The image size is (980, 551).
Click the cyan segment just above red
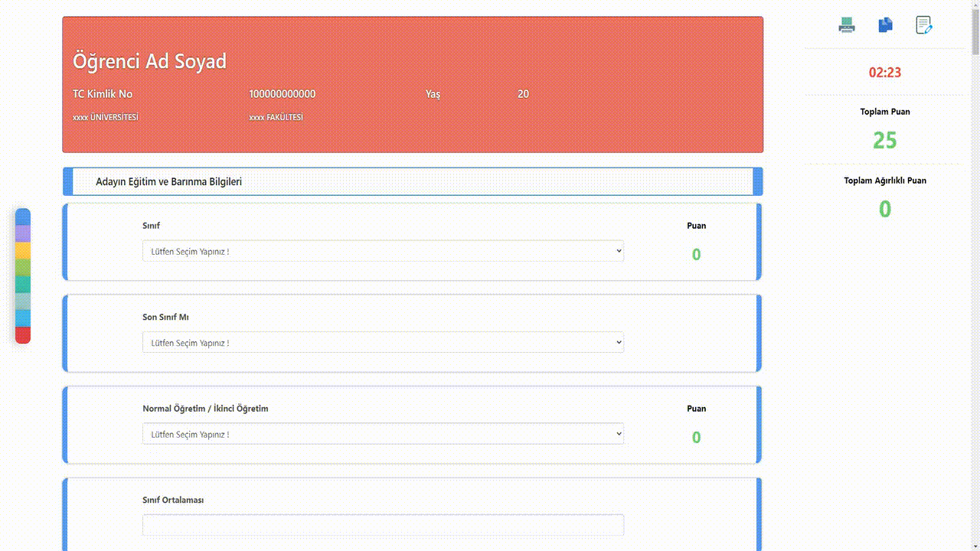point(23,318)
